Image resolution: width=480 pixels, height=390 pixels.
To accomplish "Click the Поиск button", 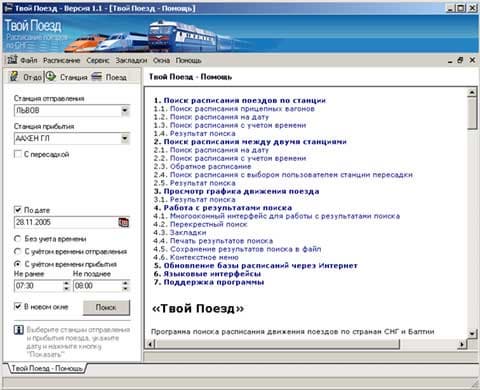I will (x=106, y=307).
